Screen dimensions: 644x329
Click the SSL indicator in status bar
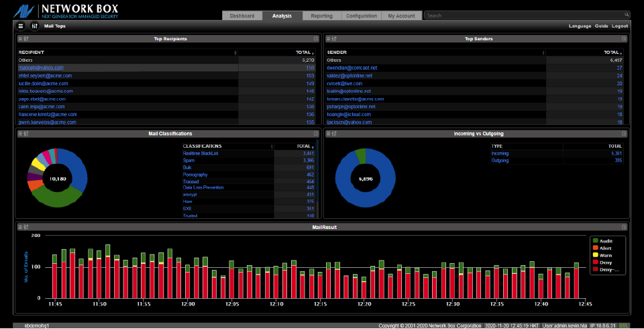(623, 326)
